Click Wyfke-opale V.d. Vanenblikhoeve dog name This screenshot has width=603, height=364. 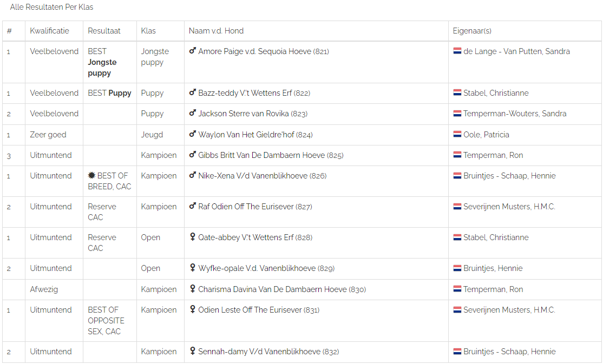click(257, 268)
